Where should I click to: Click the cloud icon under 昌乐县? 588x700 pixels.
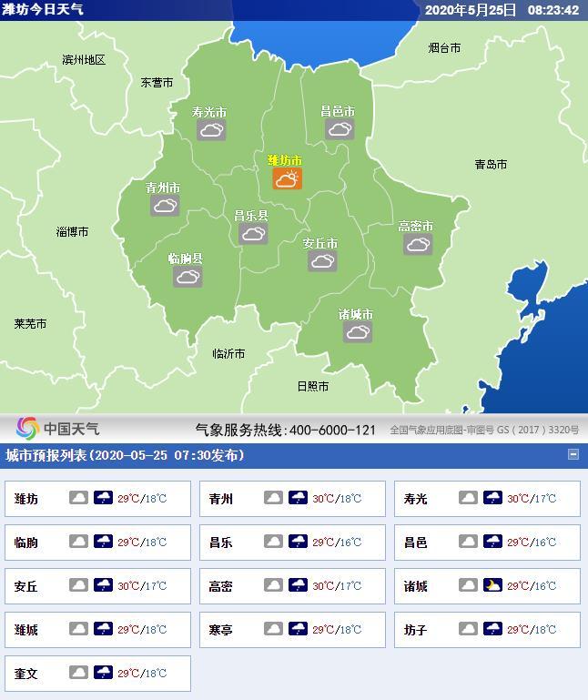tap(253, 234)
